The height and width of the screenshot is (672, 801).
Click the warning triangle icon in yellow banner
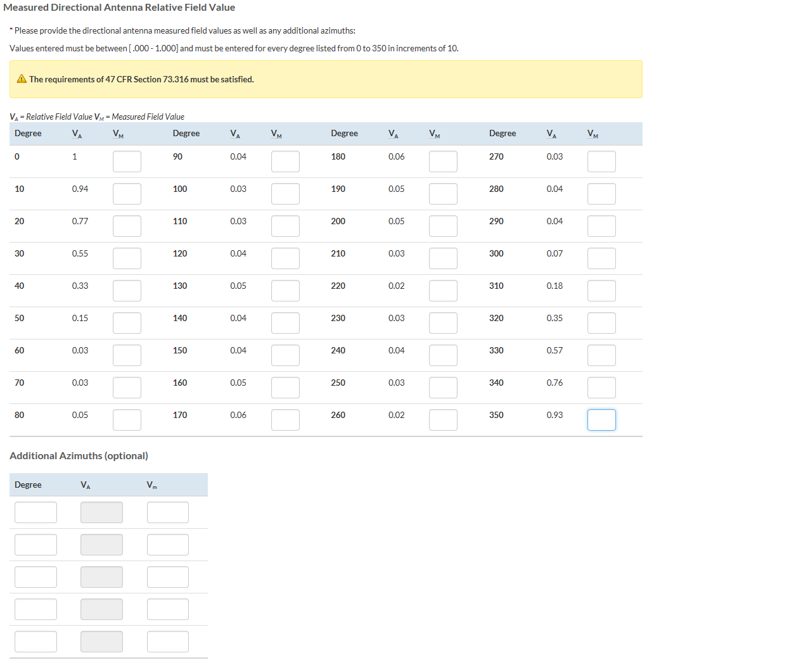[22, 79]
